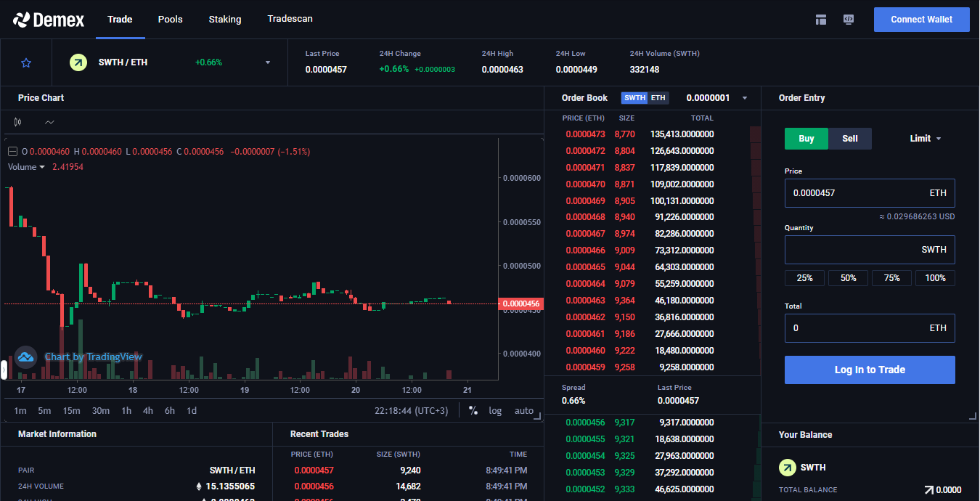Click the arrow icon beside total balance 0.0000
The image size is (980, 501).
[x=928, y=490]
